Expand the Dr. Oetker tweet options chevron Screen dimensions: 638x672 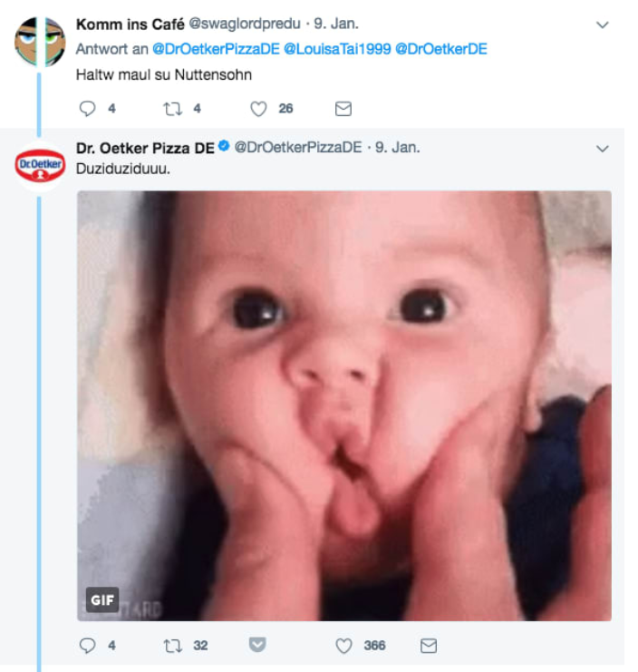click(603, 148)
